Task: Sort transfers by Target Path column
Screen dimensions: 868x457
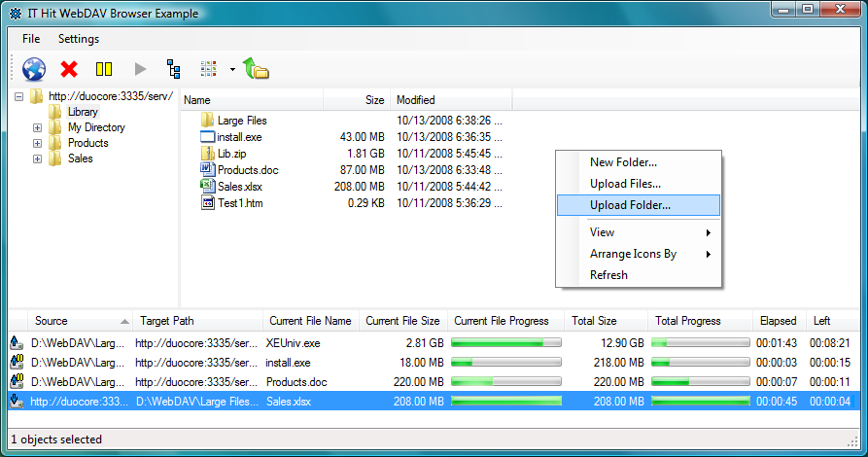Action: [x=197, y=321]
